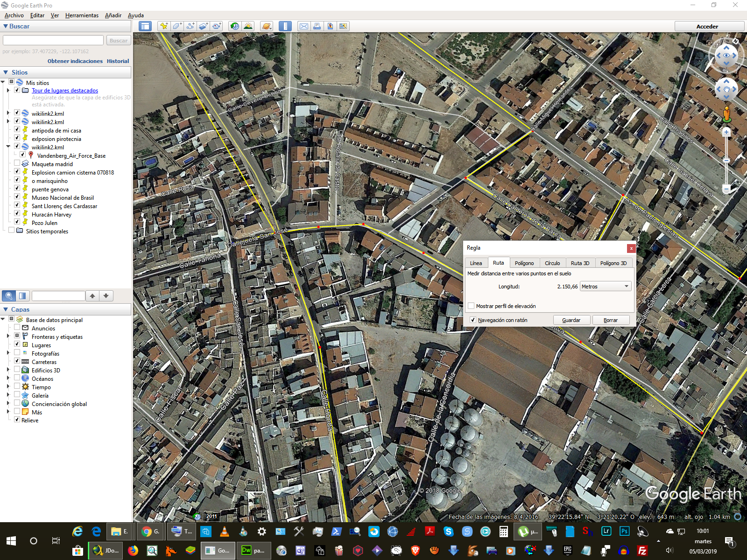Check Mostrar perfil de elevación
This screenshot has height=560, width=747.
(x=472, y=306)
